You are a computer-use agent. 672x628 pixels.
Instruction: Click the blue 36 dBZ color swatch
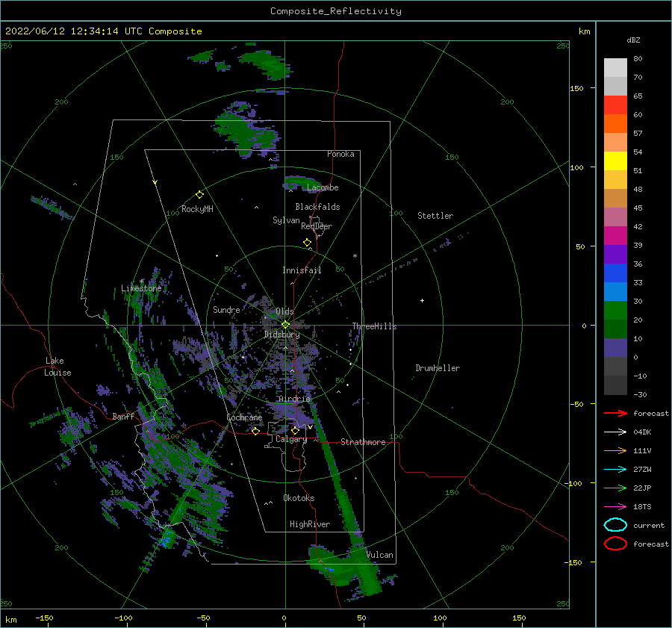(615, 273)
